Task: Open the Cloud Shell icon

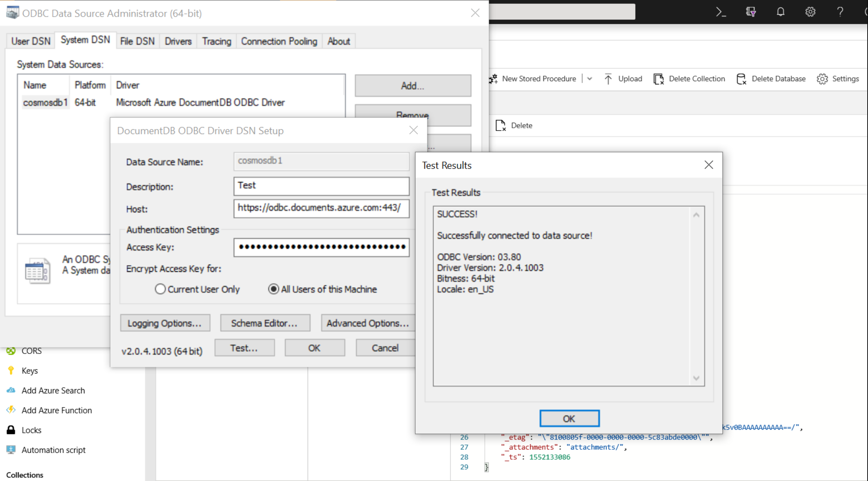Action: pyautogui.click(x=721, y=12)
